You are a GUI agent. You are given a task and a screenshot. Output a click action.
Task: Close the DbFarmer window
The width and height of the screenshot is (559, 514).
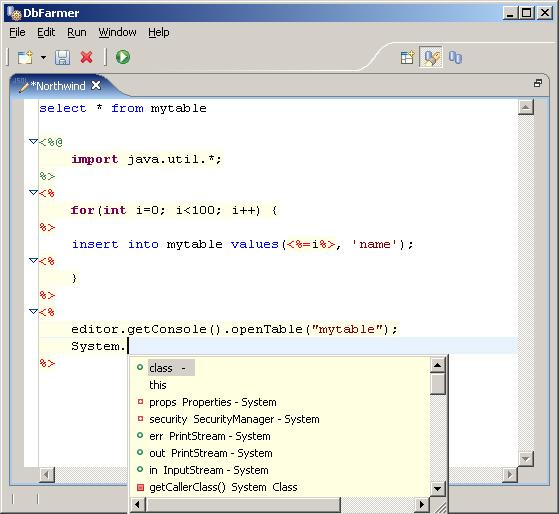point(545,13)
